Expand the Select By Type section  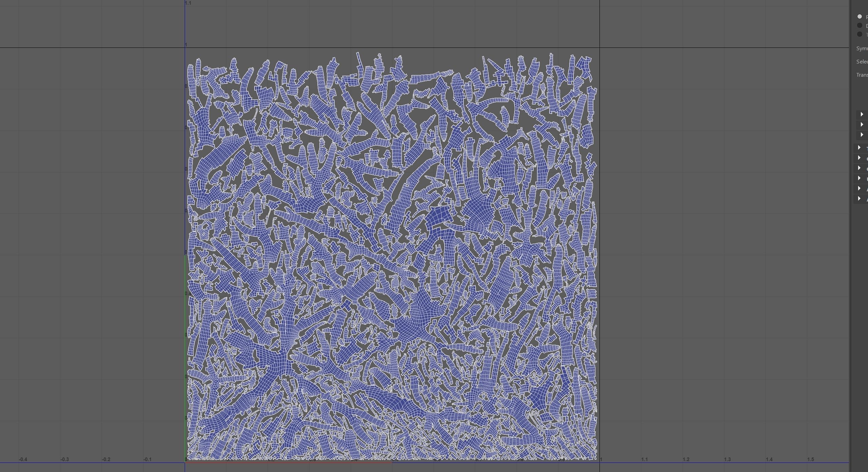coord(862,125)
